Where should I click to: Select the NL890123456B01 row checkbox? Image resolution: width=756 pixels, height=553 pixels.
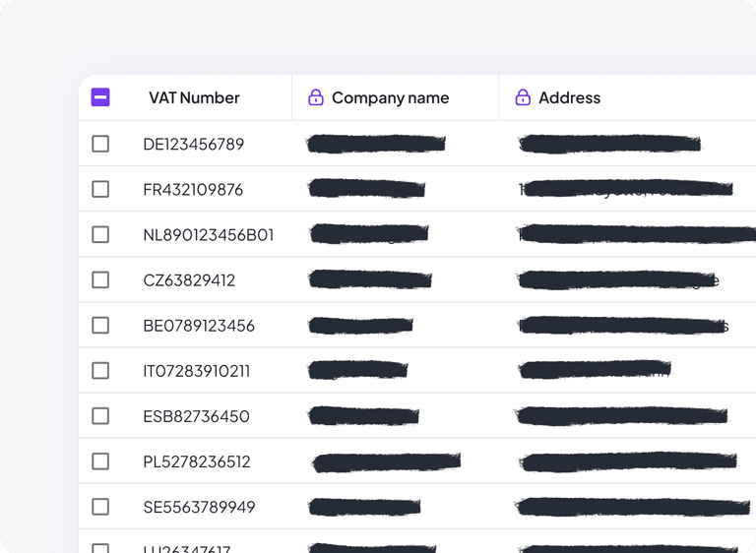click(100, 234)
